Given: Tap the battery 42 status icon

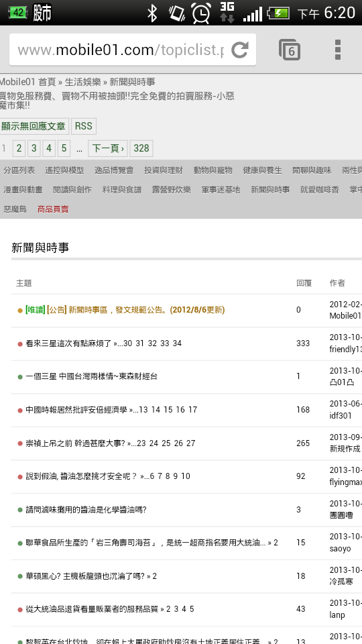Looking at the screenshot, I should point(17,12).
